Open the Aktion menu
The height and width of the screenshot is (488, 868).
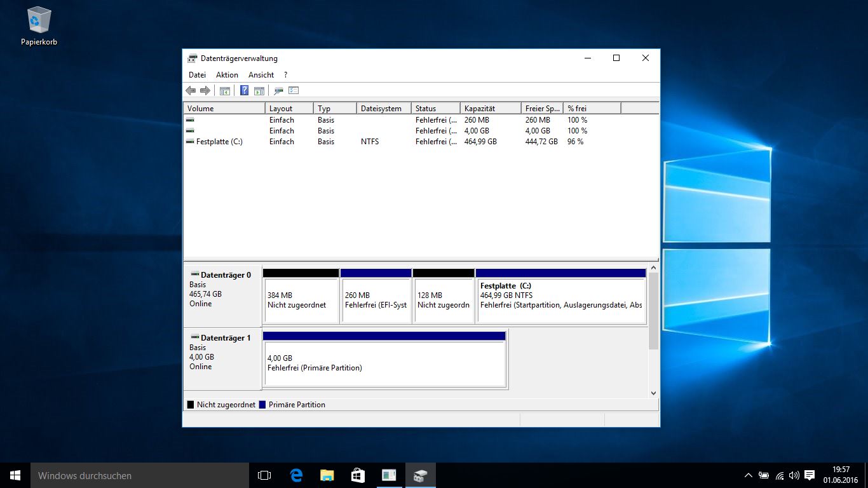pyautogui.click(x=227, y=75)
